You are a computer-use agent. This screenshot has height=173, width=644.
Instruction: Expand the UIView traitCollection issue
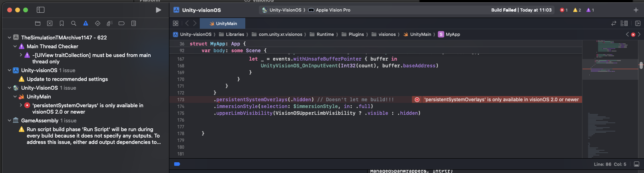click(x=21, y=55)
